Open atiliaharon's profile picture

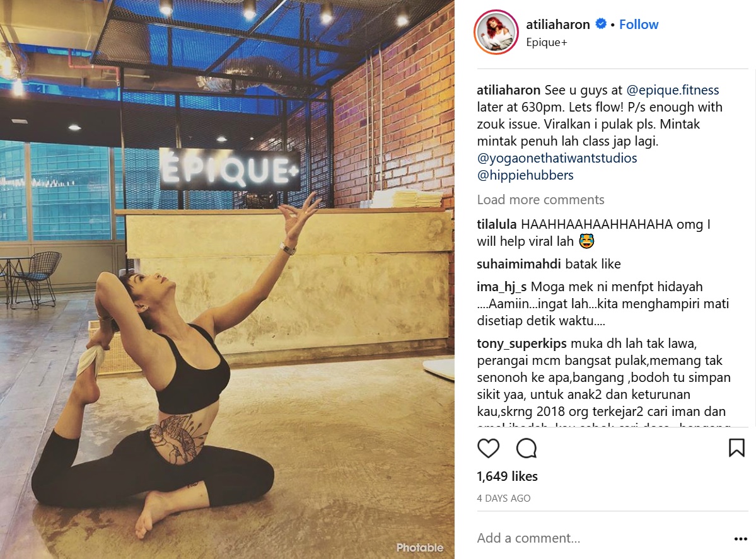496,32
